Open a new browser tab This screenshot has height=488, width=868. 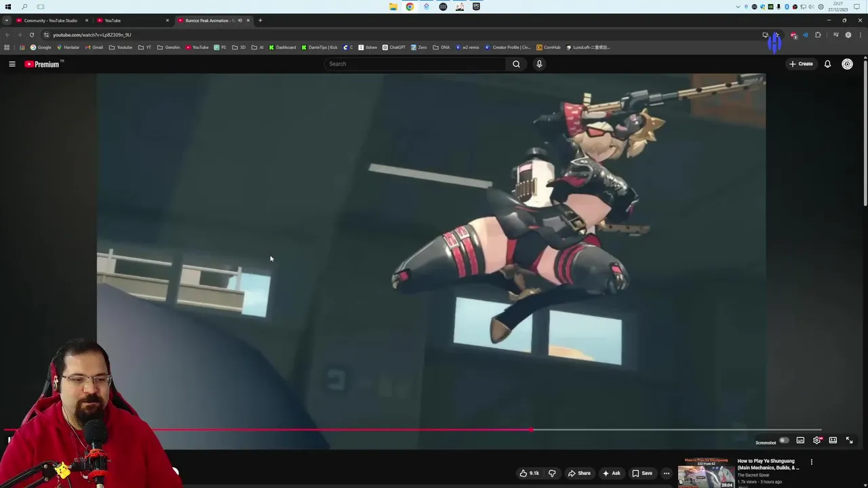pos(260,20)
